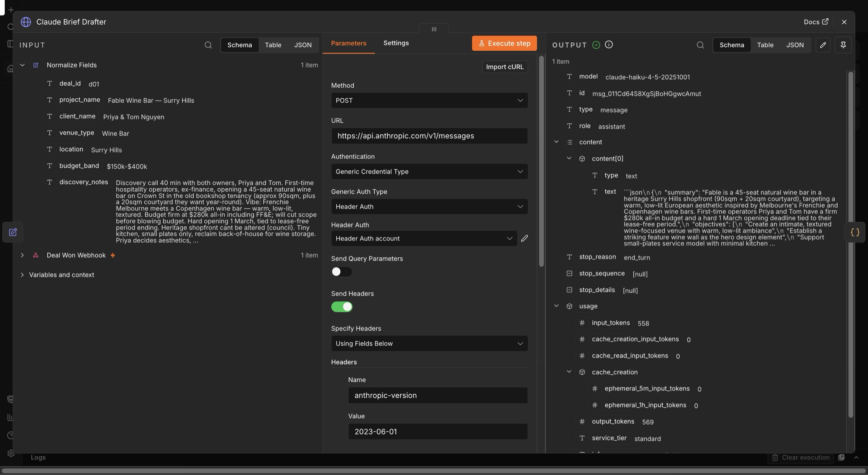Click the output_tokens value 569
Screen dimensions: 868x475
pos(647,422)
